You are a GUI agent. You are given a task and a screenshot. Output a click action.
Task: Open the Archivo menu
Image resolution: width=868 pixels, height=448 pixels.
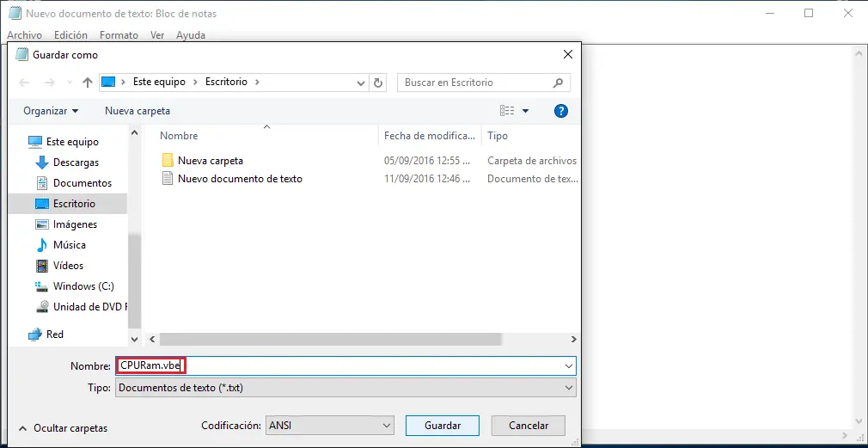[x=24, y=35]
